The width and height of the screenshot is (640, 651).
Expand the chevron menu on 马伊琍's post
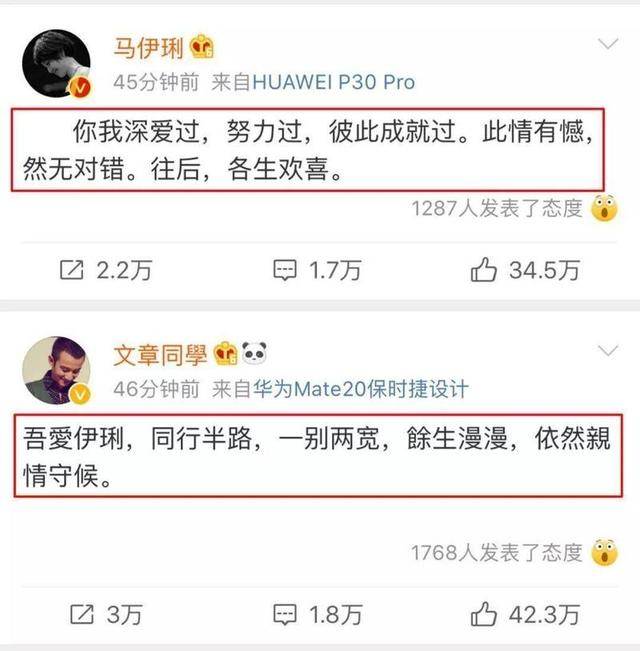pyautogui.click(x=608, y=43)
